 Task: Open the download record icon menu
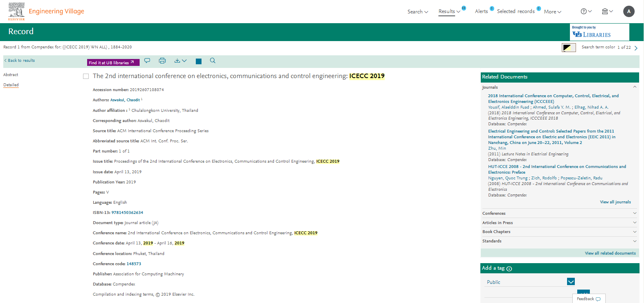coord(180,61)
